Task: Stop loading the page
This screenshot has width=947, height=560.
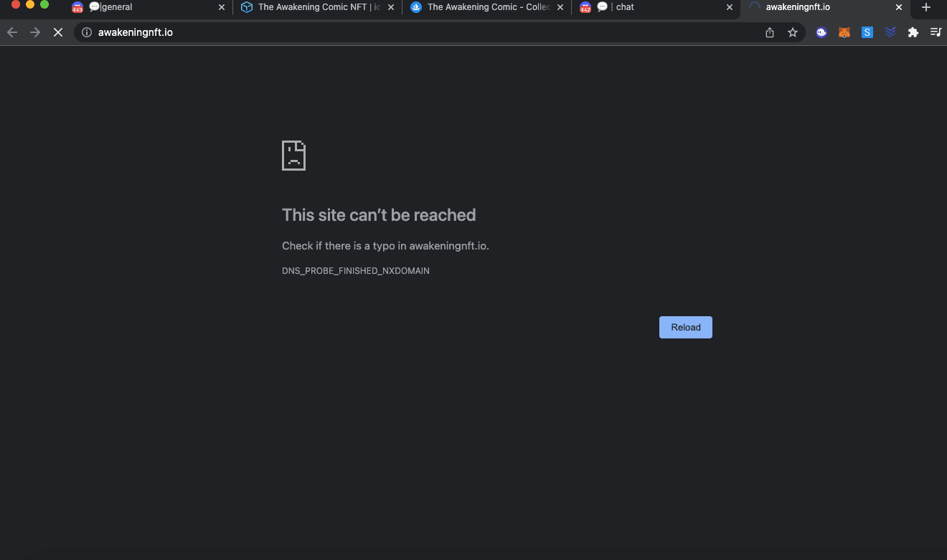Action: tap(58, 32)
